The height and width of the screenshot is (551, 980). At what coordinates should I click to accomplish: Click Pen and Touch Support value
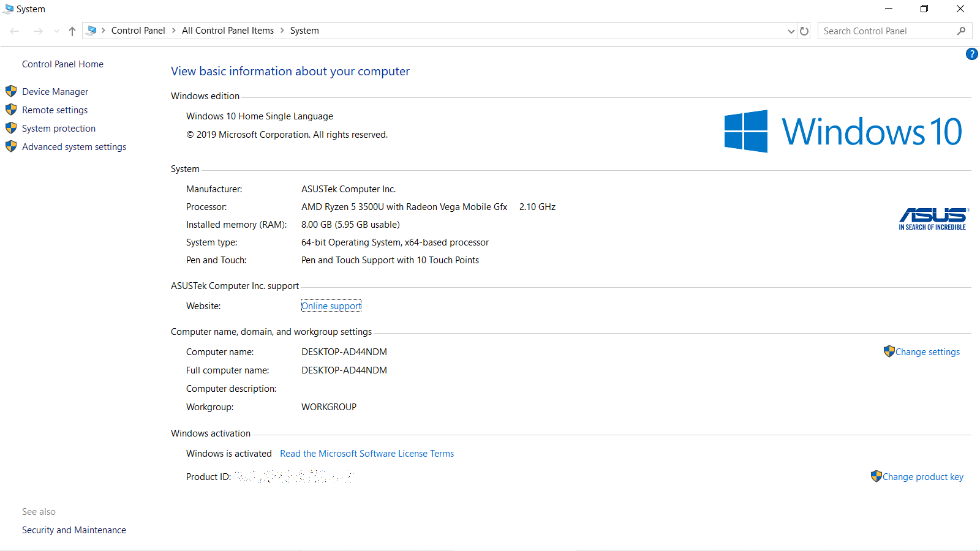(x=390, y=260)
